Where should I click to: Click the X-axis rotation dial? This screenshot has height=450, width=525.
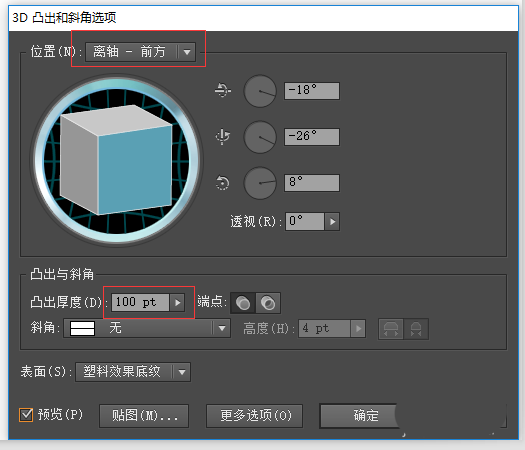[x=260, y=91]
